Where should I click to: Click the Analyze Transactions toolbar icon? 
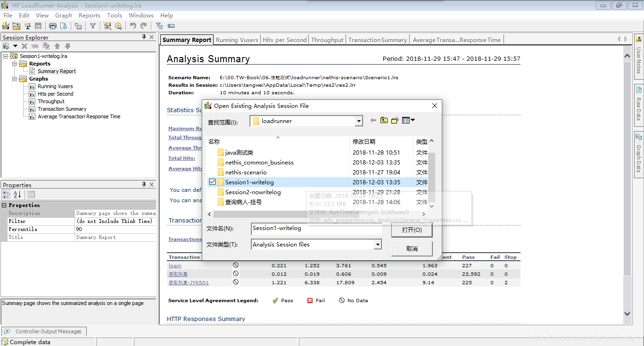pos(107,26)
